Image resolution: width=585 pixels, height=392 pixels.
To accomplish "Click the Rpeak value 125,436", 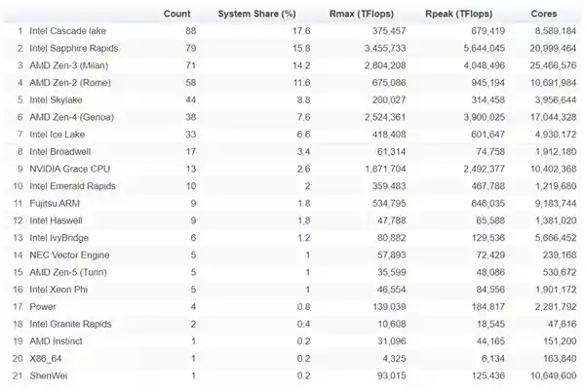I will (488, 375).
